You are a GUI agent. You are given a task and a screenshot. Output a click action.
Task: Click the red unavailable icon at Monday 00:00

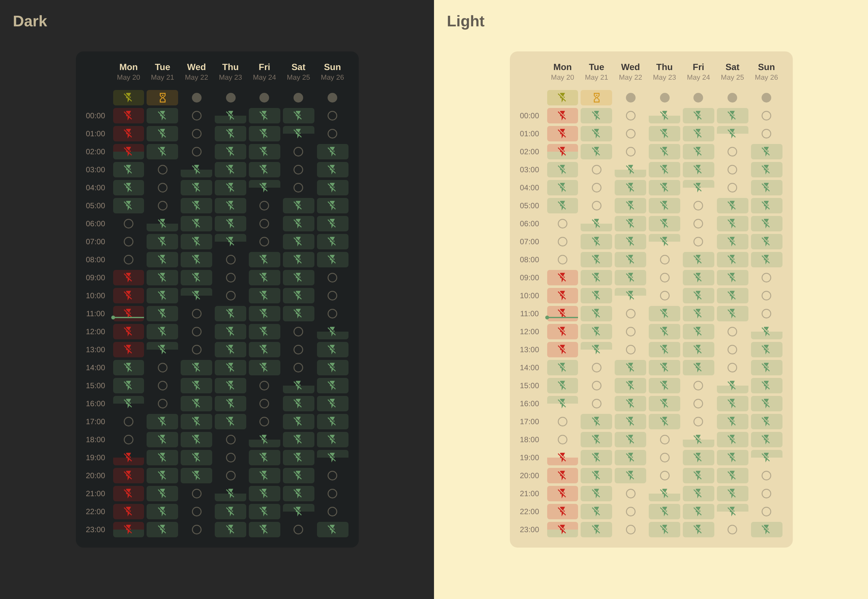tap(128, 115)
